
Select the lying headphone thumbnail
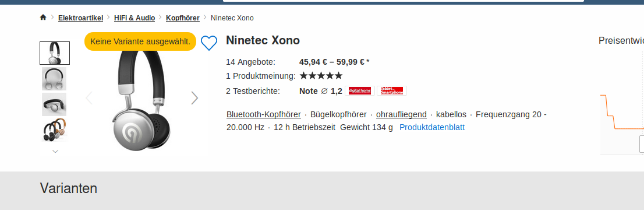point(54,104)
